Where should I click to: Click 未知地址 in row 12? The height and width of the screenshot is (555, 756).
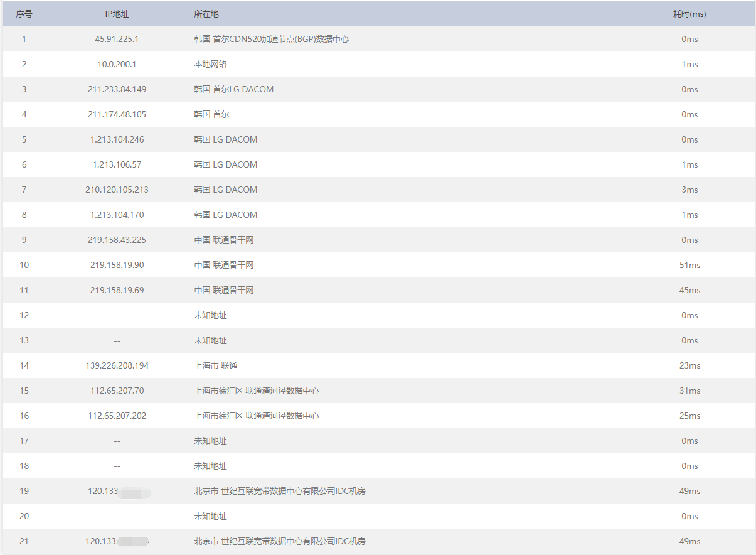211,315
